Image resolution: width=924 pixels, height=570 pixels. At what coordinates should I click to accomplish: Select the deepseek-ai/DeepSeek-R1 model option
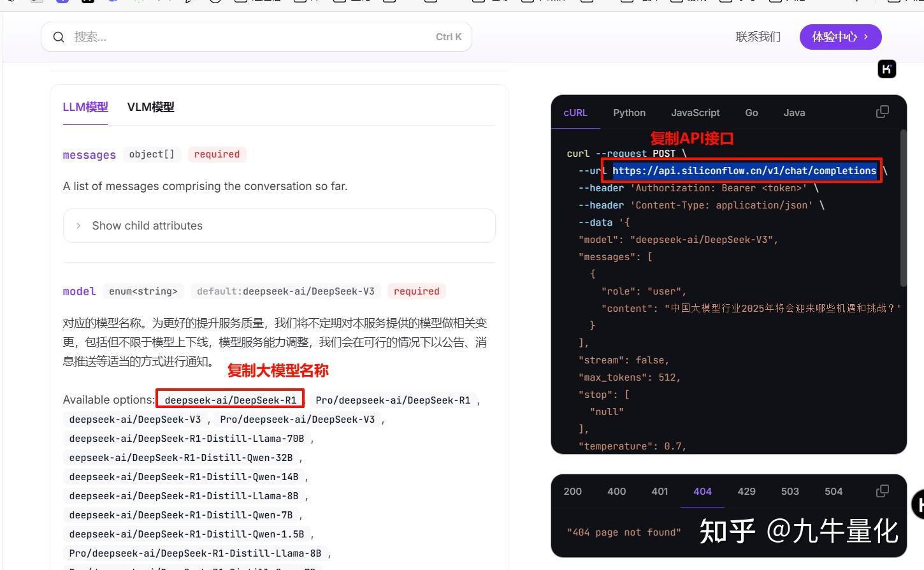[x=229, y=399]
